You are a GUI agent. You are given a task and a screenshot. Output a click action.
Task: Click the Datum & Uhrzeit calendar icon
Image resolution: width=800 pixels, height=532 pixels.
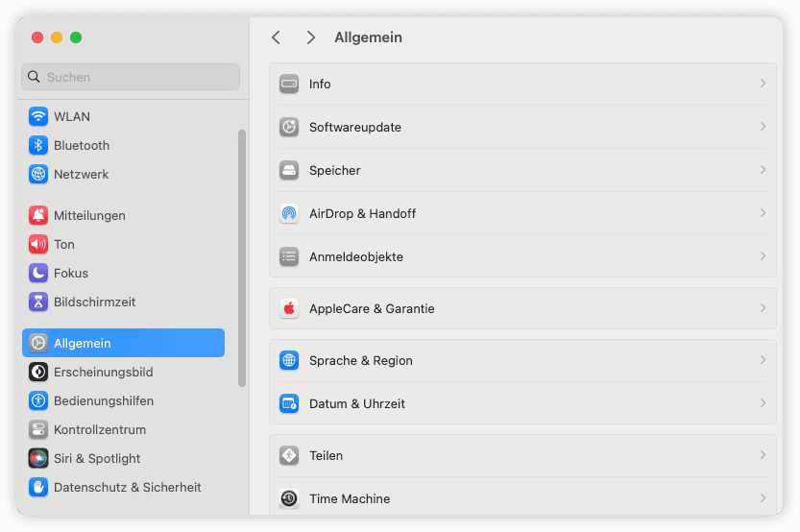click(x=289, y=404)
